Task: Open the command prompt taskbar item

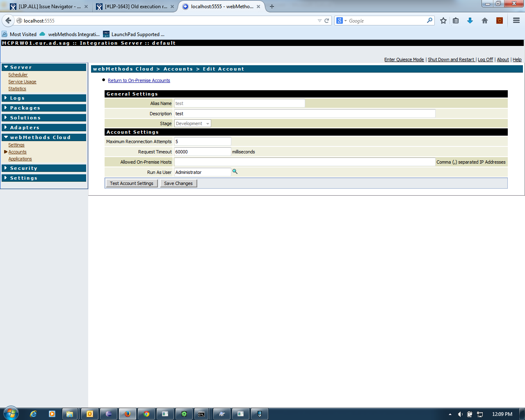Action: pos(201,414)
